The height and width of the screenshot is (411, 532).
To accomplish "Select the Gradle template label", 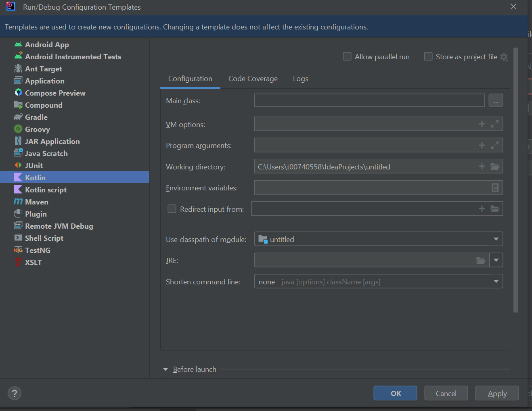I will point(36,117).
